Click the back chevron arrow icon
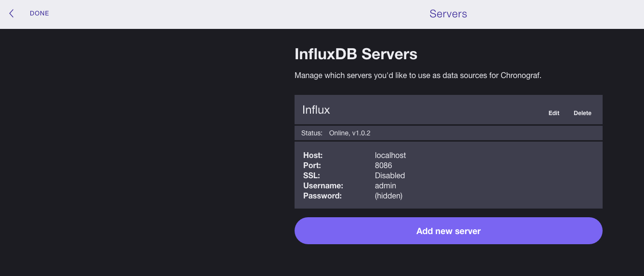This screenshot has width=644, height=276. pos(12,13)
